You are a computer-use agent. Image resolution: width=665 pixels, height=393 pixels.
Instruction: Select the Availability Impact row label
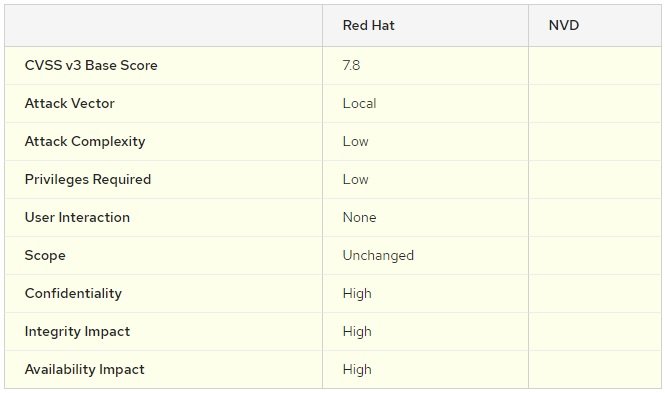[84, 370]
